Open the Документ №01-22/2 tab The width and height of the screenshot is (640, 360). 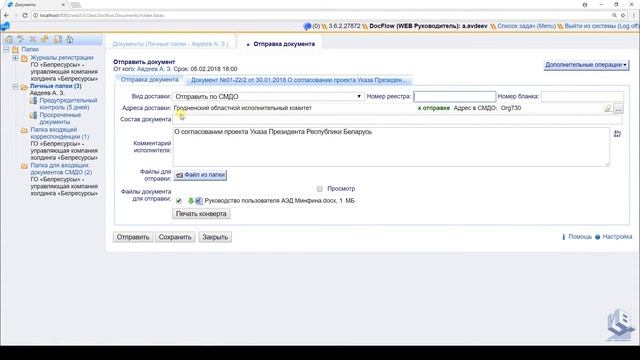click(299, 80)
